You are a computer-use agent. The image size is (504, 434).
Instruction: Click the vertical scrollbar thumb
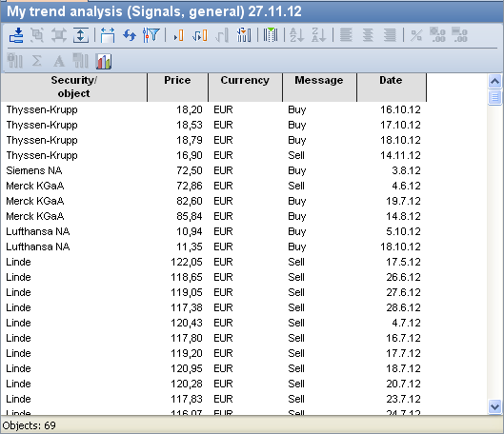495,97
